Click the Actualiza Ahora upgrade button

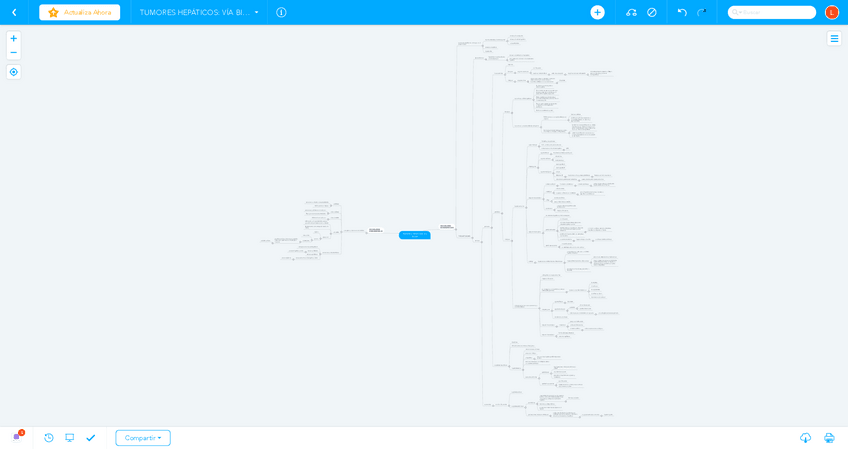point(79,12)
